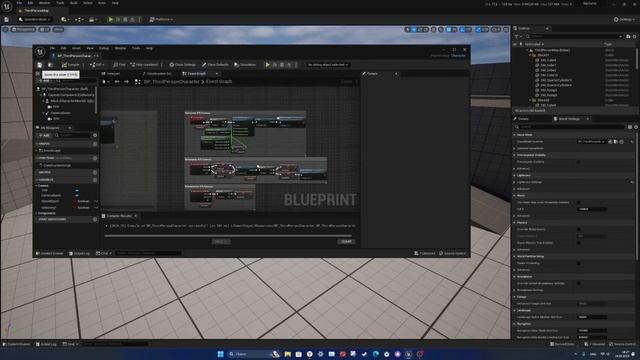The width and height of the screenshot is (640, 360).
Task: Collapse the CameraBoom component children
Action: tap(44, 113)
